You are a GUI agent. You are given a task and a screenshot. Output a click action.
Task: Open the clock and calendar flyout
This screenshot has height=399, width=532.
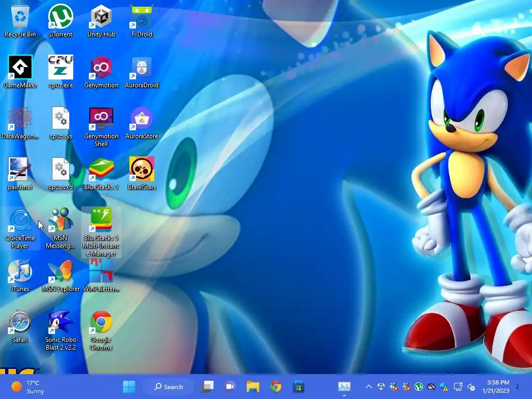[x=496, y=387]
